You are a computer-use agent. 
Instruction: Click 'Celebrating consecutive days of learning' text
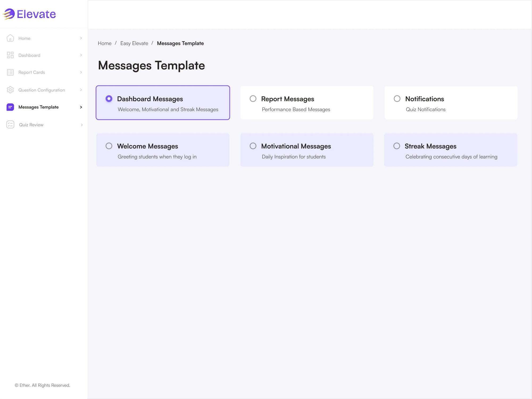[x=451, y=157]
